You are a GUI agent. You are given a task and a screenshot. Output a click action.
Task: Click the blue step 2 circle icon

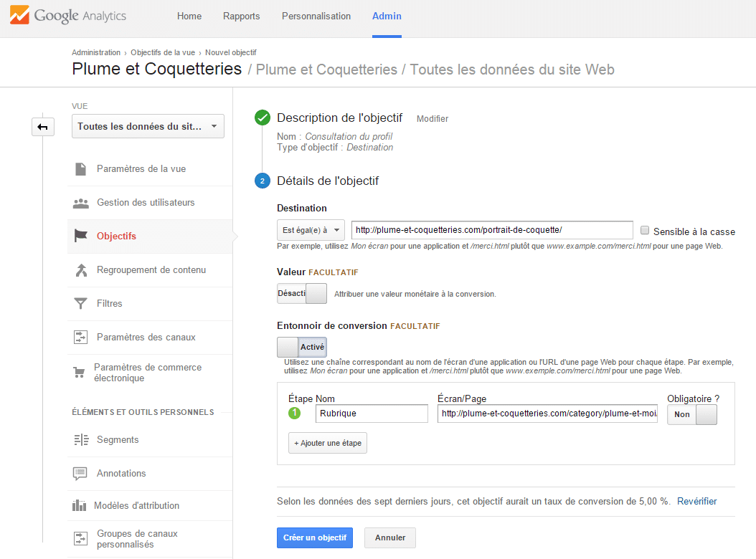[x=263, y=181]
